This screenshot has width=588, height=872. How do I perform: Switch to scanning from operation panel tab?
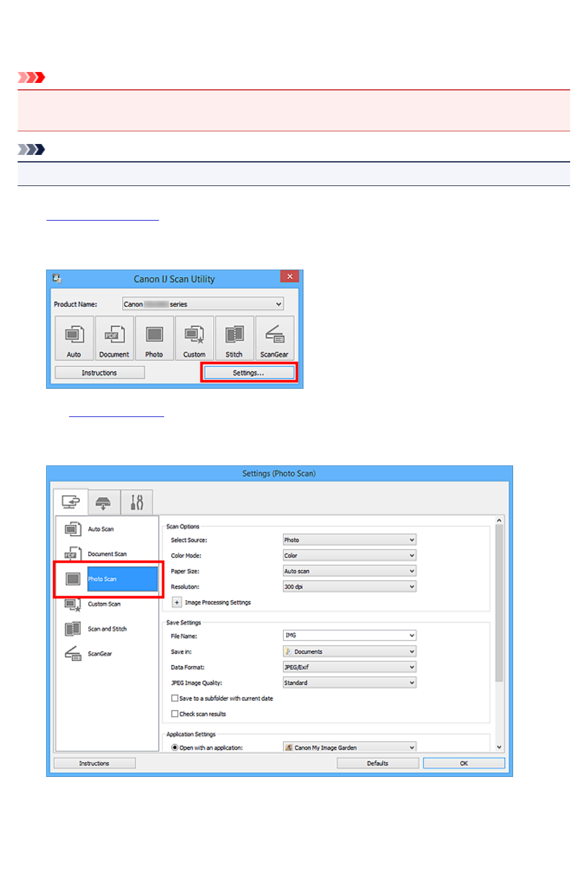[104, 502]
